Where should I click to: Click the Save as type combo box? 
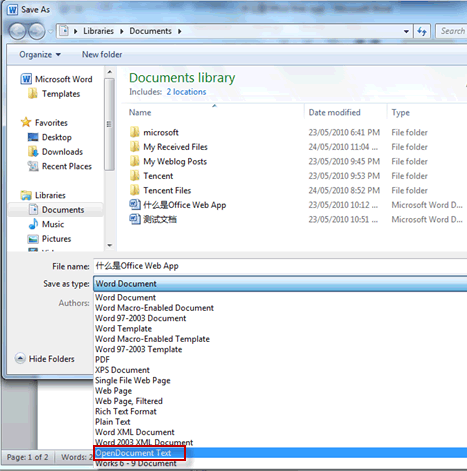pyautogui.click(x=280, y=284)
